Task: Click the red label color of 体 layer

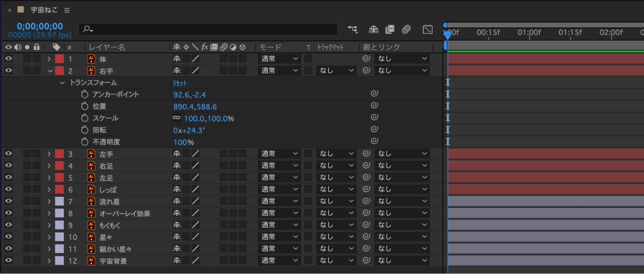Action: coord(59,59)
